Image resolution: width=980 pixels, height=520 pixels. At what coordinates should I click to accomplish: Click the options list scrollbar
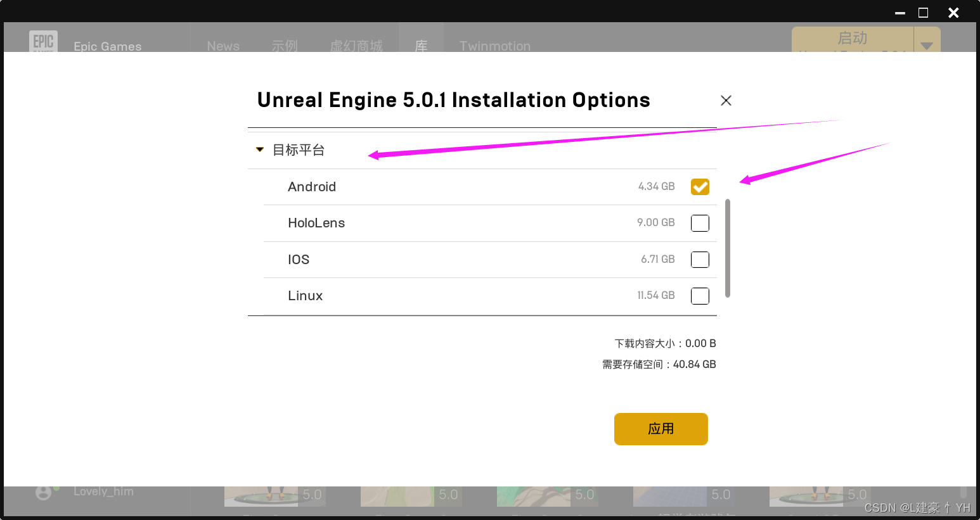pos(728,248)
